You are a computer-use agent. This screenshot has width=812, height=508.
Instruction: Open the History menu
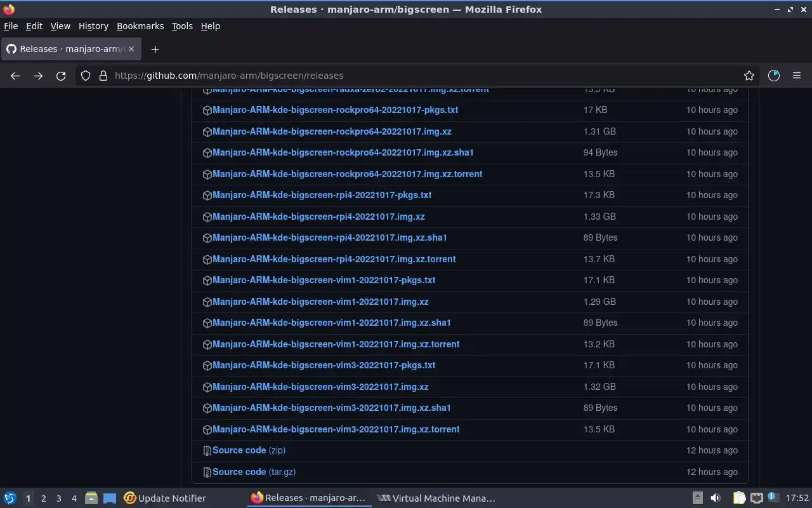pyautogui.click(x=93, y=26)
